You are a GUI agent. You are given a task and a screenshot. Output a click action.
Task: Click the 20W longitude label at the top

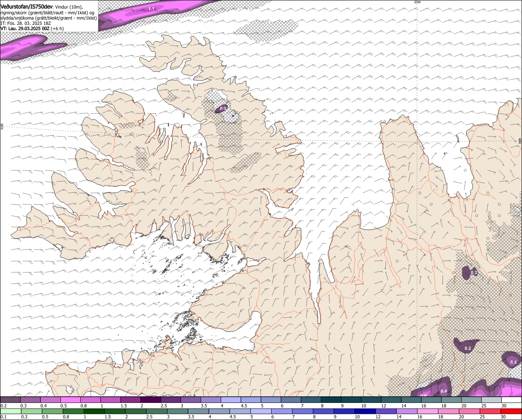point(417,2)
